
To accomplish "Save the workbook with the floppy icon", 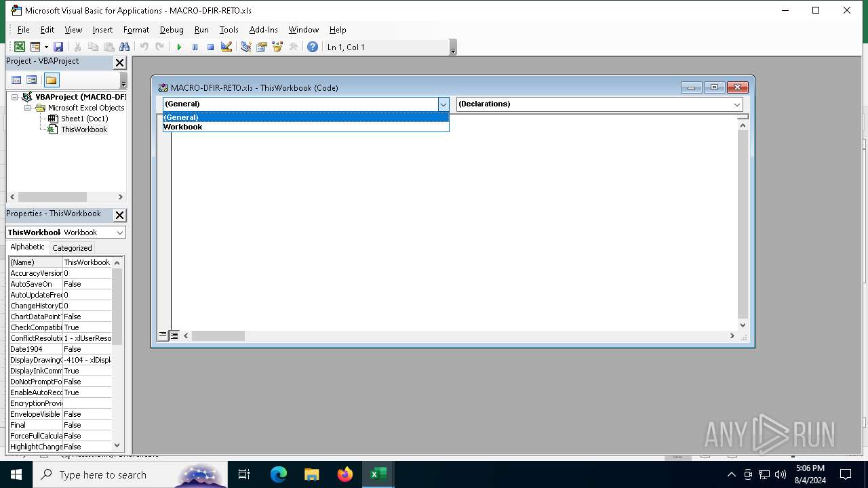I will pyautogui.click(x=58, y=47).
